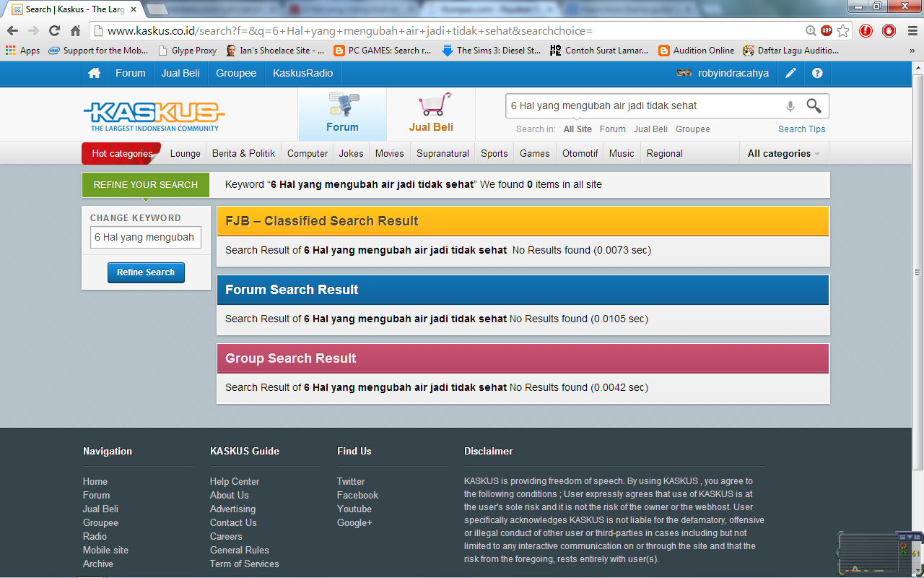Open the Jokes category

[x=352, y=153]
